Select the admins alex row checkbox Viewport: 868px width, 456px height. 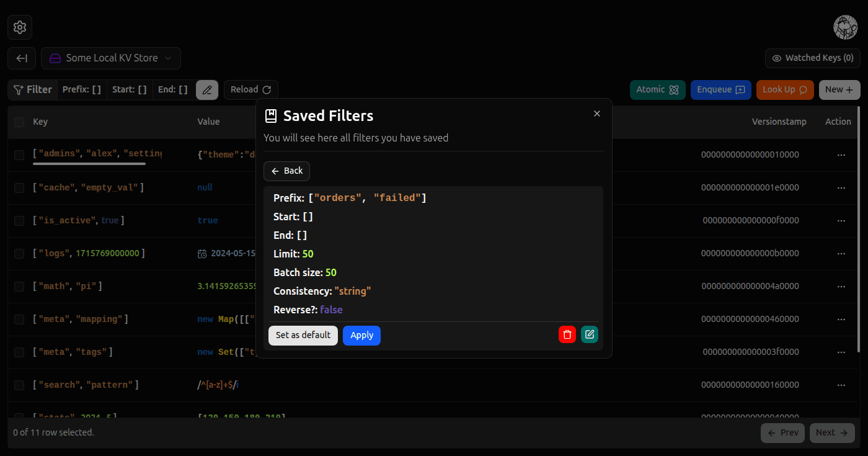(19, 155)
